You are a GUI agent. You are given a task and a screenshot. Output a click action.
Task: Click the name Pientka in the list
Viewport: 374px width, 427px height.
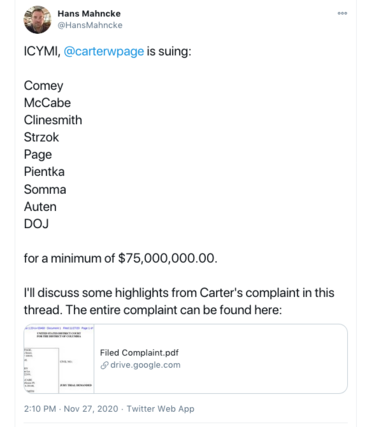[44, 172]
